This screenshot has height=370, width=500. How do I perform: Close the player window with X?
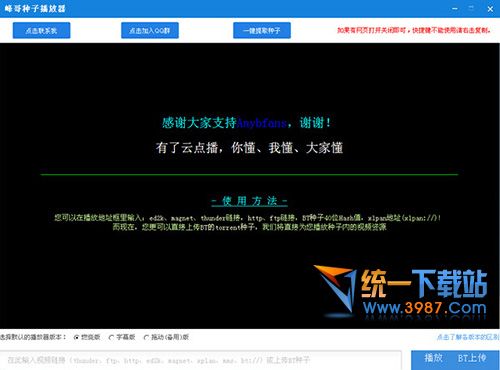coord(490,9)
